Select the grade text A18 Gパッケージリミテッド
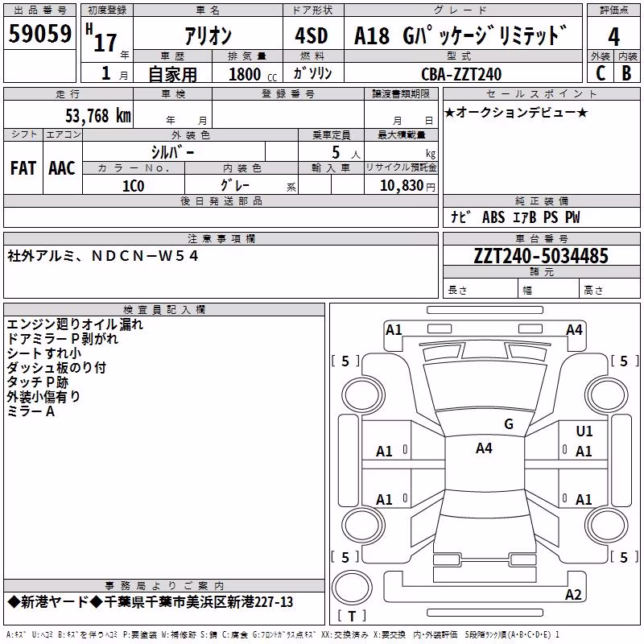 (460, 35)
